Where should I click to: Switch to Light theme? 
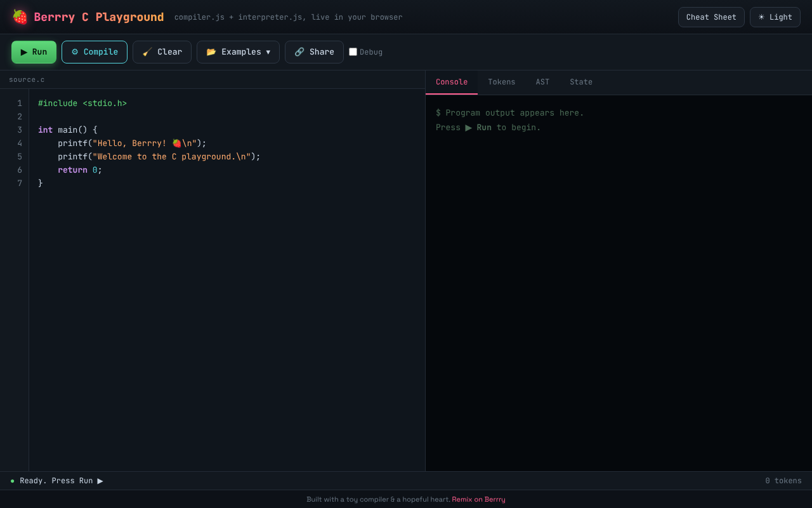click(775, 17)
